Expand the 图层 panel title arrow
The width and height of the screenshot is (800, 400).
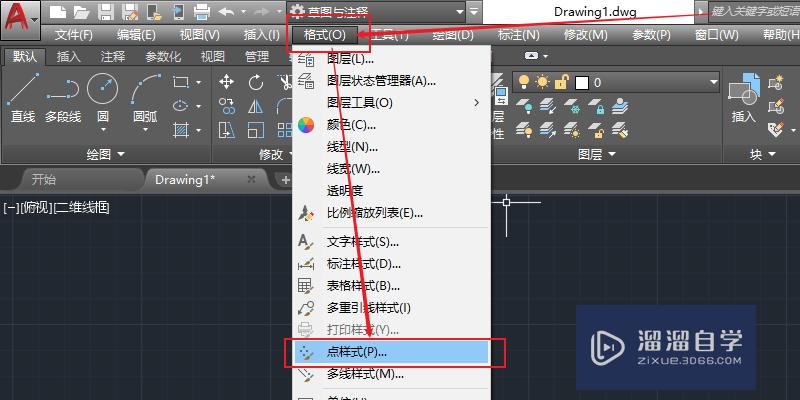[x=612, y=154]
